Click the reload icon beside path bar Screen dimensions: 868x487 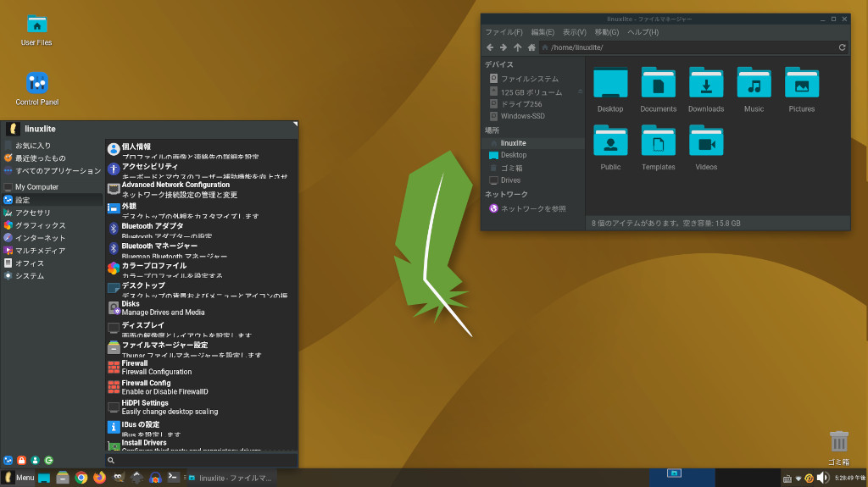pos(842,47)
